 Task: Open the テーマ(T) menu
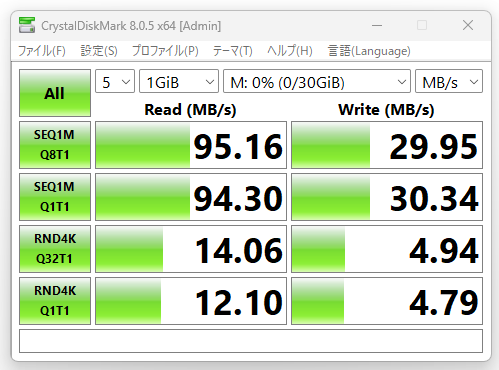pos(233,51)
